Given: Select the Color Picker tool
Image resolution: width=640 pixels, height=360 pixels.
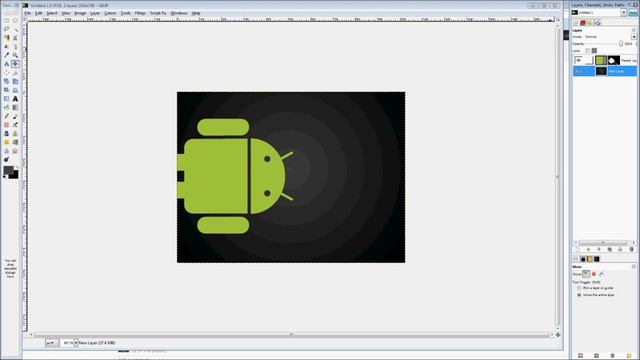Looking at the screenshot, I should tap(7, 55).
